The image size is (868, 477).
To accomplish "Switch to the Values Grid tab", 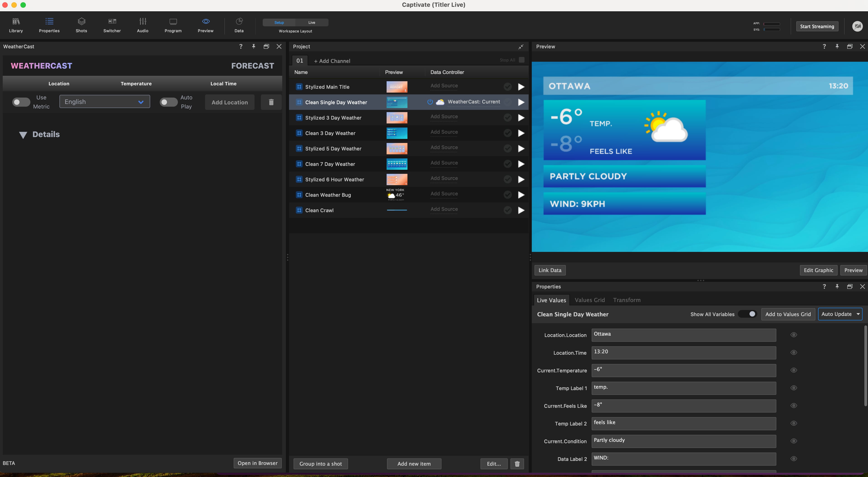I will [x=590, y=300].
